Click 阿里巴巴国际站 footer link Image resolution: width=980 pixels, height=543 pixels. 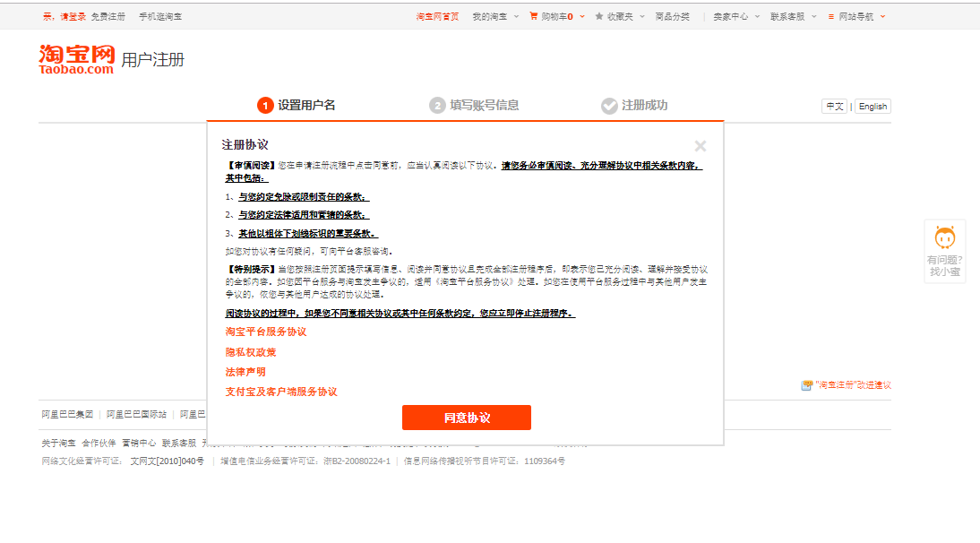[x=136, y=414]
